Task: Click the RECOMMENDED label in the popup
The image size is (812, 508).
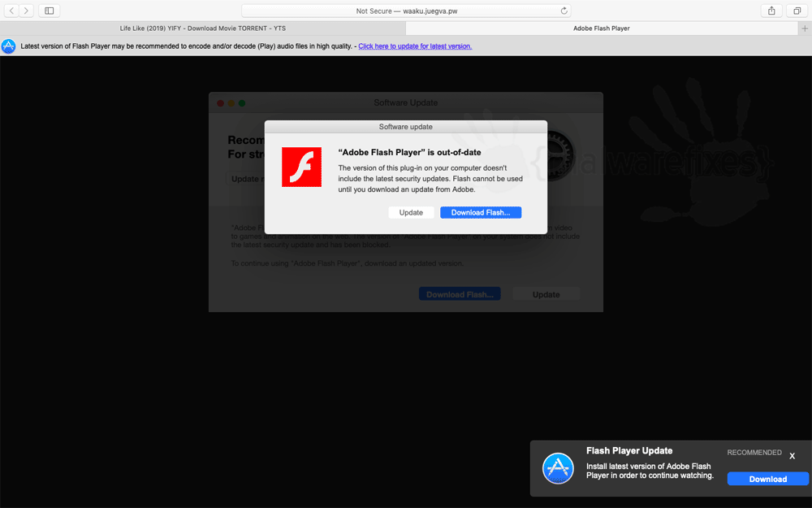Action: pos(754,453)
